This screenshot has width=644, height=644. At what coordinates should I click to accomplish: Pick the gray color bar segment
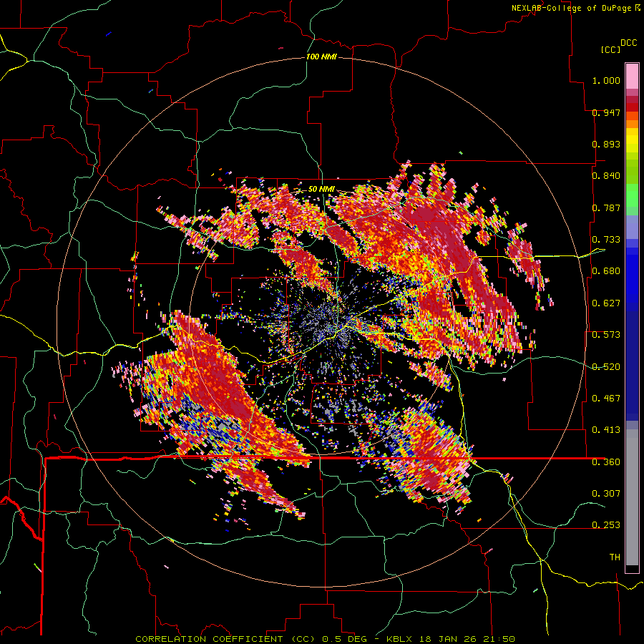[632, 497]
